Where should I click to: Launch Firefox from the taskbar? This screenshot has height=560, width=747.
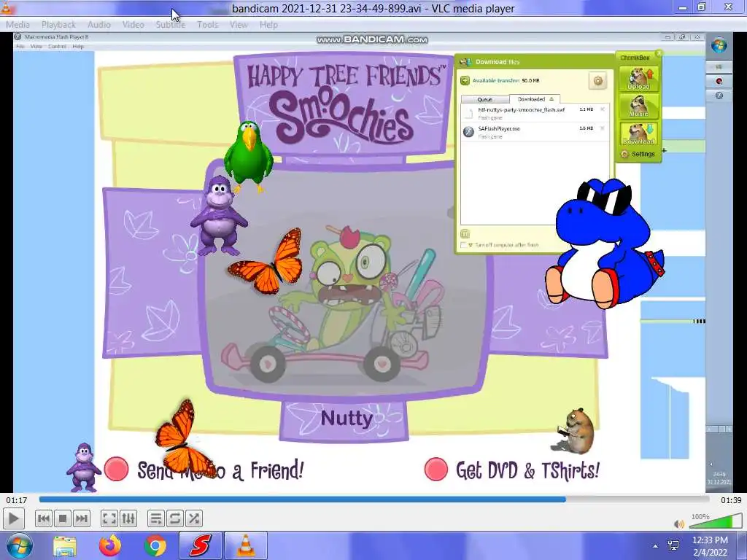point(110,546)
